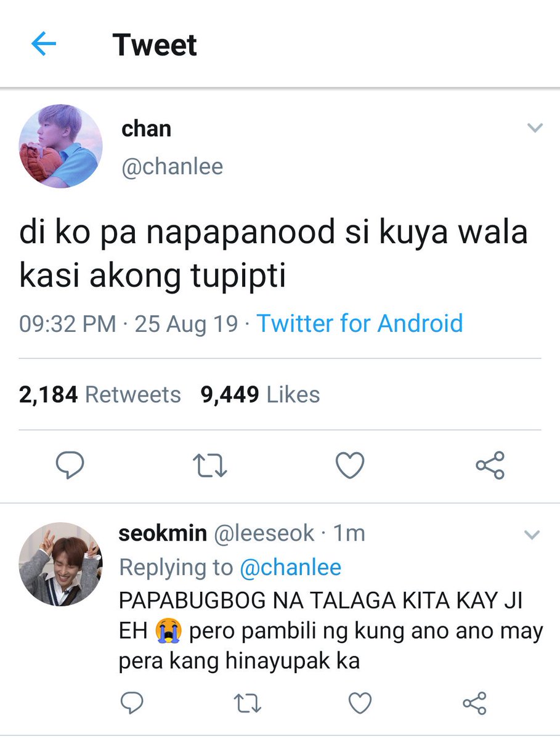Reply to seokmin's comment
Screen dimensions: 560x739
(x=131, y=702)
